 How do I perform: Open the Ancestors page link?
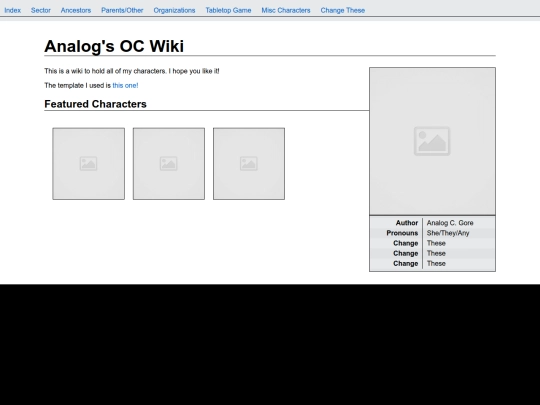(x=76, y=10)
